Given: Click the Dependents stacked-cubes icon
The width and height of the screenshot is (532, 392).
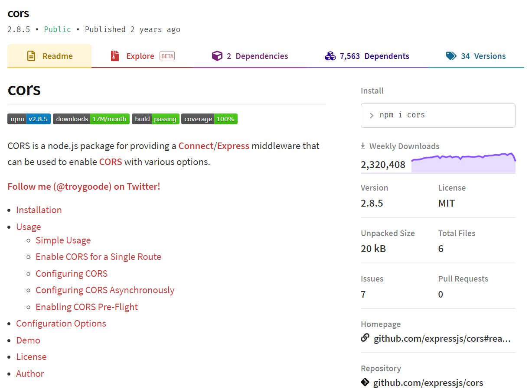Looking at the screenshot, I should pos(330,56).
